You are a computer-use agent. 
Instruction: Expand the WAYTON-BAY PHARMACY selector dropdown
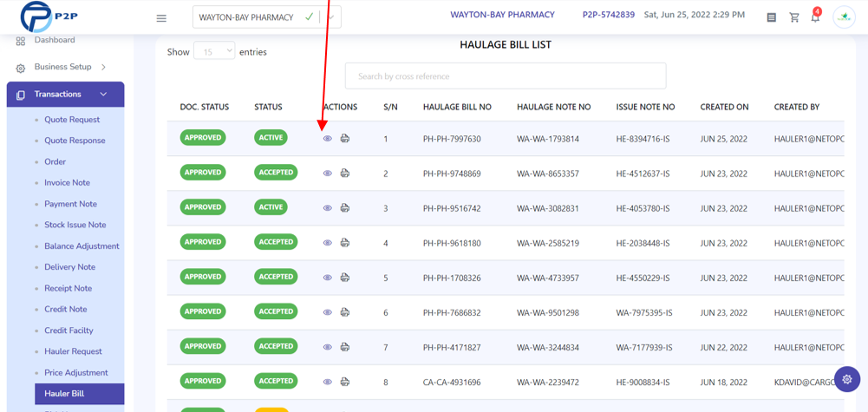331,17
